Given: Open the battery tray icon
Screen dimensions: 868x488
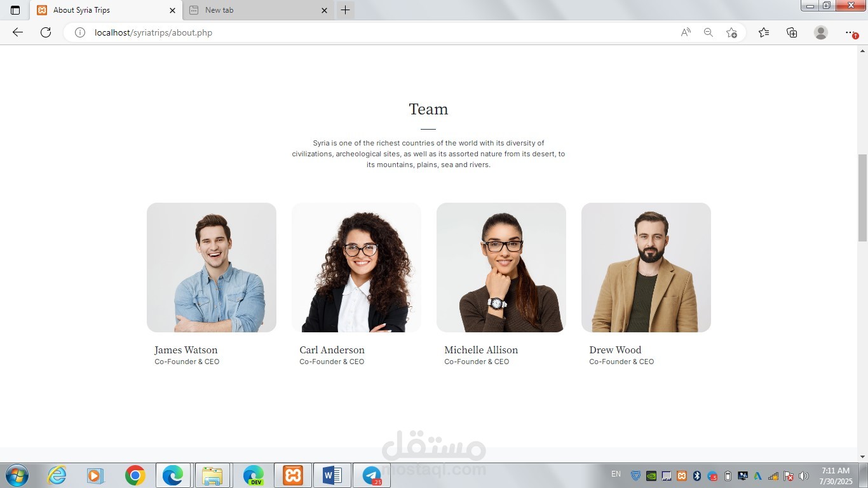Looking at the screenshot, I should (728, 476).
